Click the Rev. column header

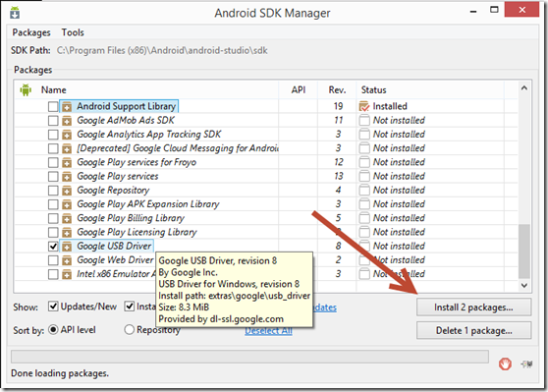337,89
